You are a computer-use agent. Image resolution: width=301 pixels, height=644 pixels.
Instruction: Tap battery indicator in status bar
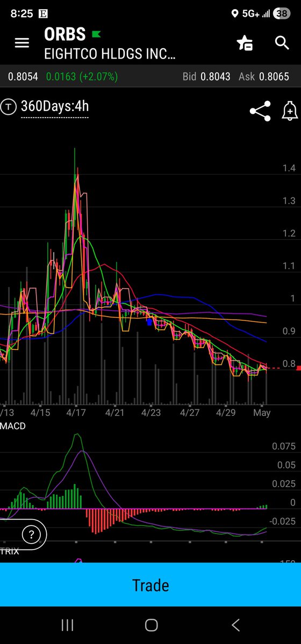pos(282,14)
